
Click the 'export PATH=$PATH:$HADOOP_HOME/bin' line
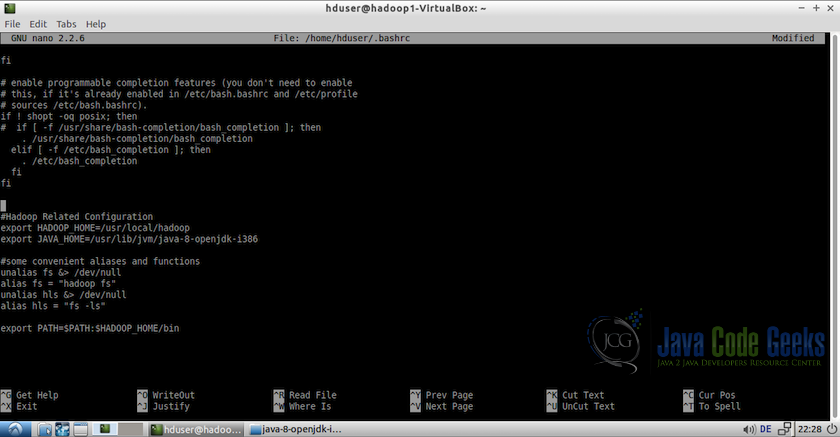[x=90, y=328]
